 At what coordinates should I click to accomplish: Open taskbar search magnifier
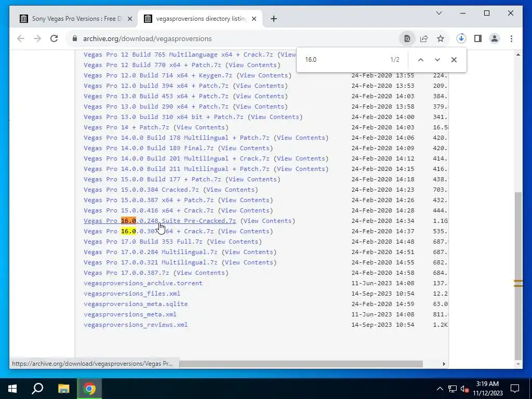coord(37,389)
